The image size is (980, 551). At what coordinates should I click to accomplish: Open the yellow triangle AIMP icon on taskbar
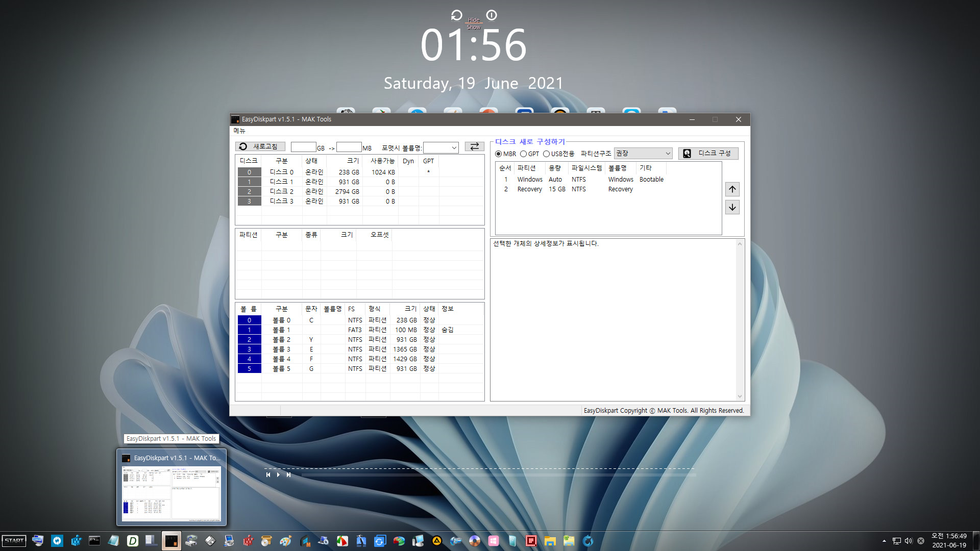(x=437, y=541)
